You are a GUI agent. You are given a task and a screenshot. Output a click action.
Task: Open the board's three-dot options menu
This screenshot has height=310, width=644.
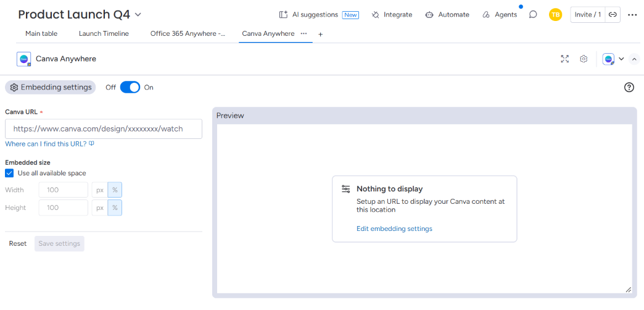coord(632,15)
